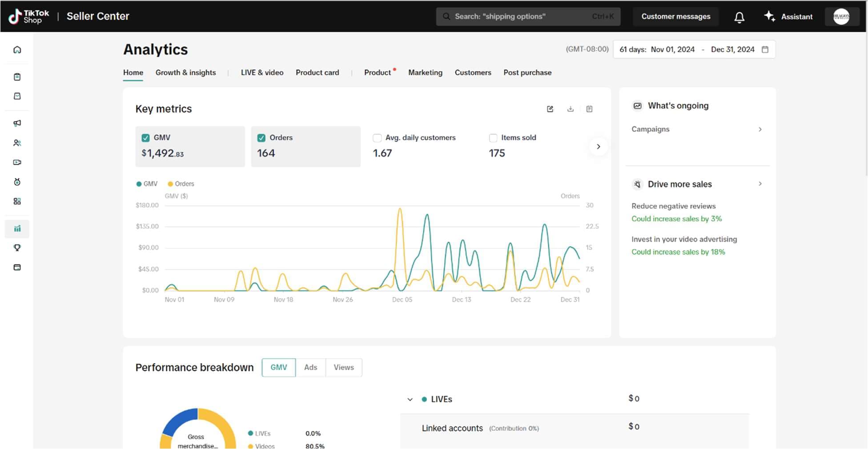Click the search magnifier icon
Image resolution: width=868 pixels, height=449 pixels.
coord(446,16)
